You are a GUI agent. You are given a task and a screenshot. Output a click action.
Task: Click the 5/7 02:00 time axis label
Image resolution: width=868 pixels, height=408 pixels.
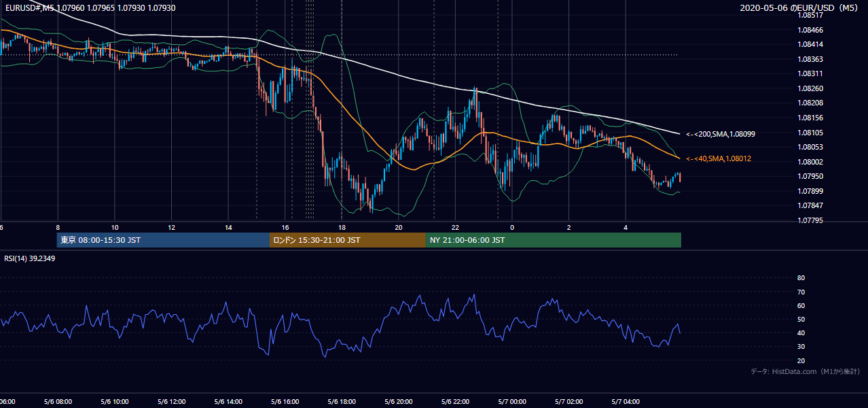coord(569,401)
